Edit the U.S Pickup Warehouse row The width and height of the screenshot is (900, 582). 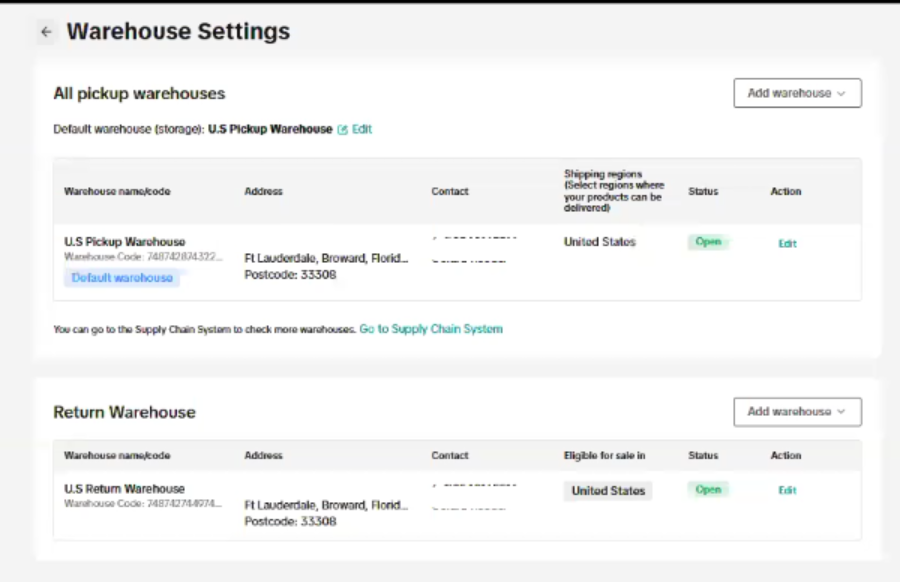tap(787, 243)
